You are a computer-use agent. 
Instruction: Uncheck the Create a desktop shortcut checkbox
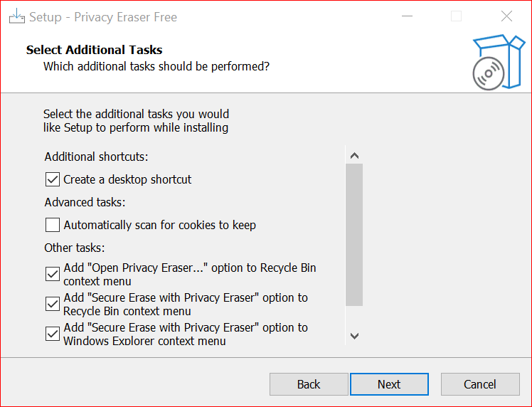(53, 179)
